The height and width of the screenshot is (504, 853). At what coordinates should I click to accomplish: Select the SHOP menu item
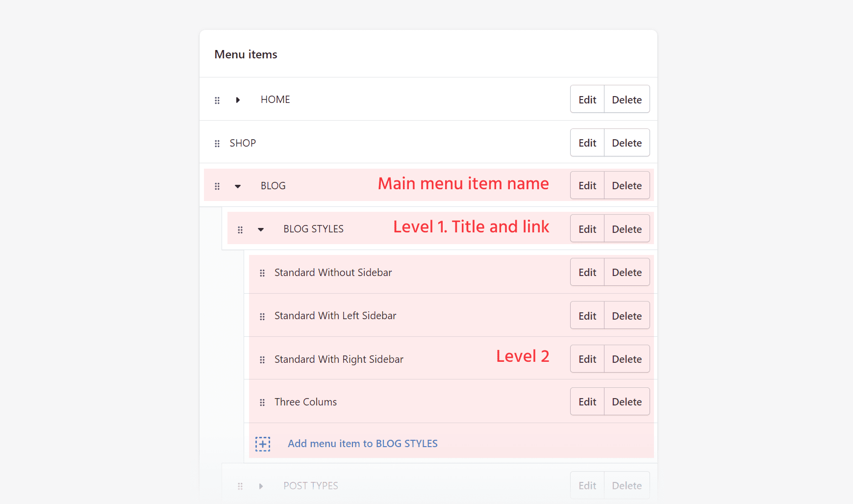point(243,143)
